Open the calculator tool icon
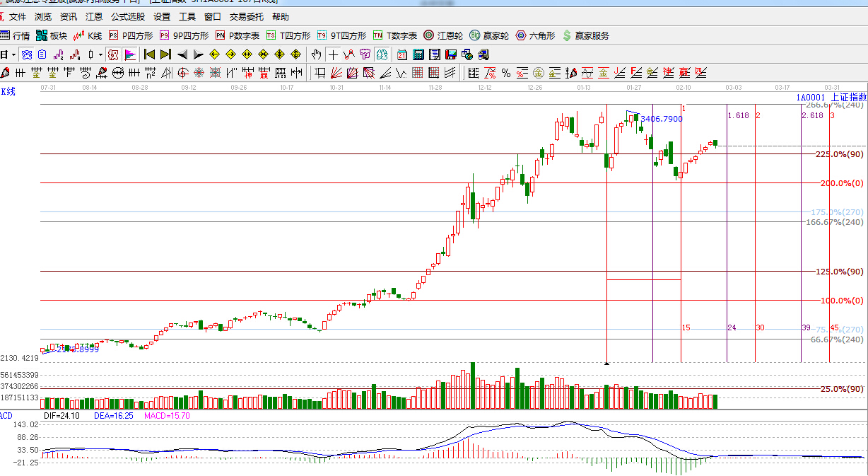The image size is (868, 476). click(x=418, y=54)
